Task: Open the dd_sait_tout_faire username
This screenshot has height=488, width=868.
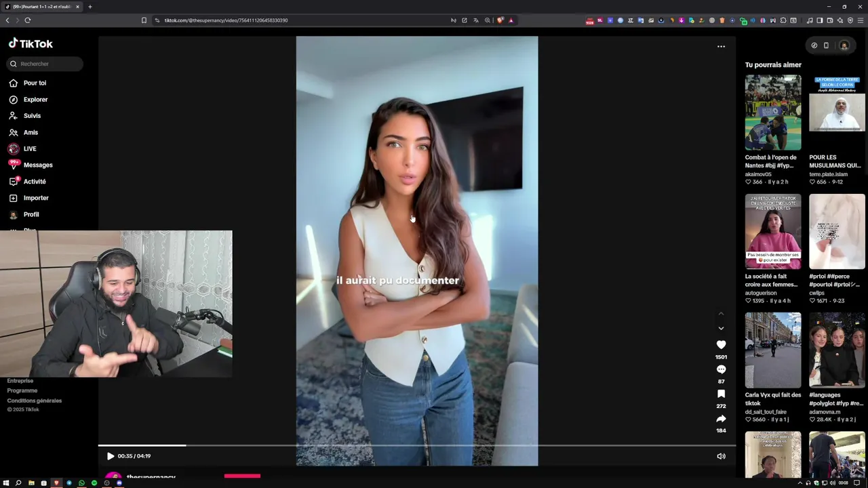Action: [766, 411]
